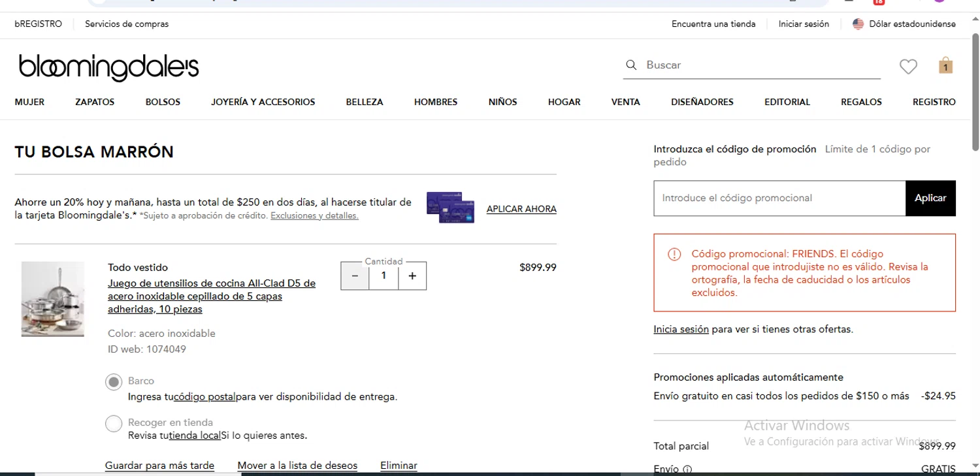Click Guardar para más tarde
The image size is (980, 476).
coord(159,466)
